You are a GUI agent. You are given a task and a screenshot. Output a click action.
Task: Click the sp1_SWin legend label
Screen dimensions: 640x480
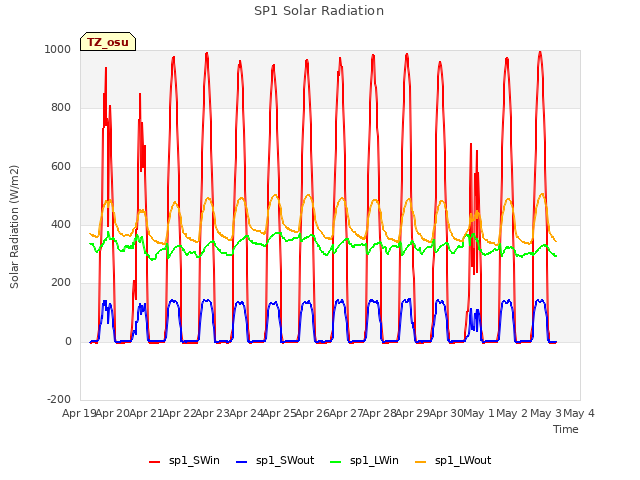pos(194,460)
